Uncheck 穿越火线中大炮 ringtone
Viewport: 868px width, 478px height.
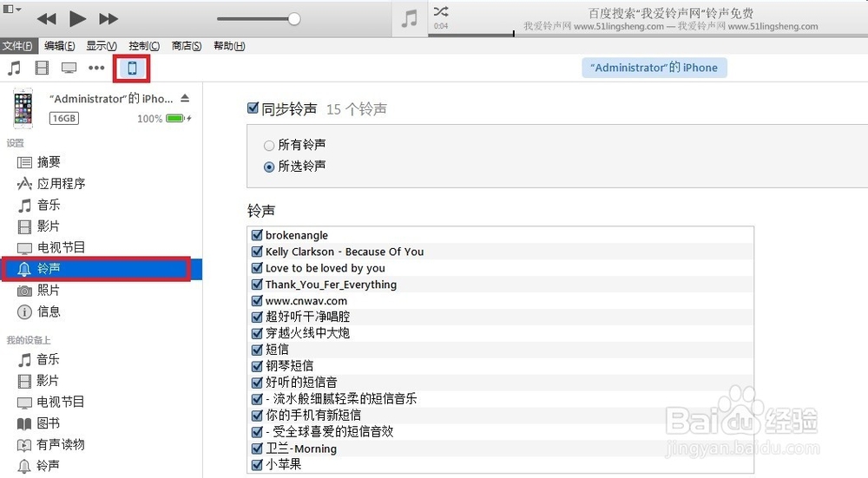point(257,333)
